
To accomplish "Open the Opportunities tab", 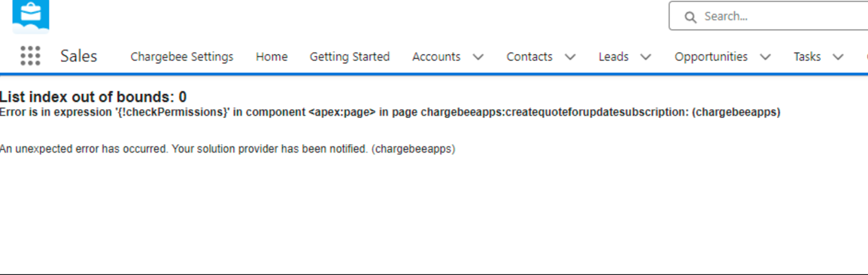I will [711, 56].
